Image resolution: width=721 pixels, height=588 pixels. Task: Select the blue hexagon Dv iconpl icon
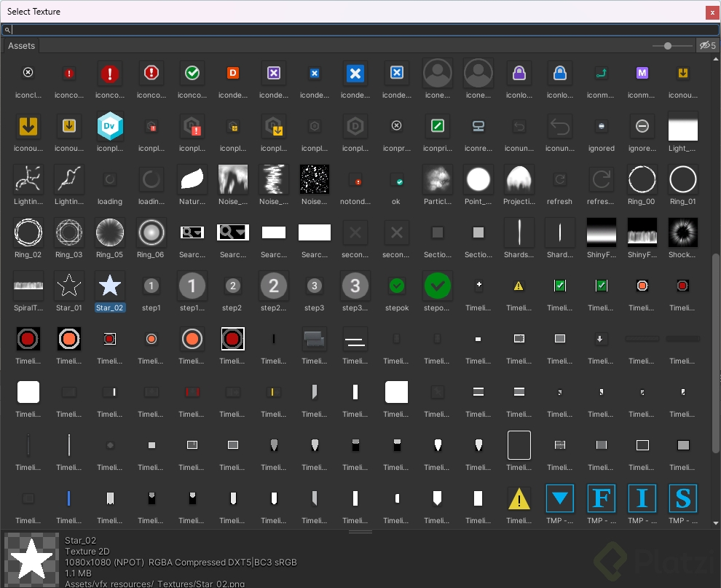point(110,126)
